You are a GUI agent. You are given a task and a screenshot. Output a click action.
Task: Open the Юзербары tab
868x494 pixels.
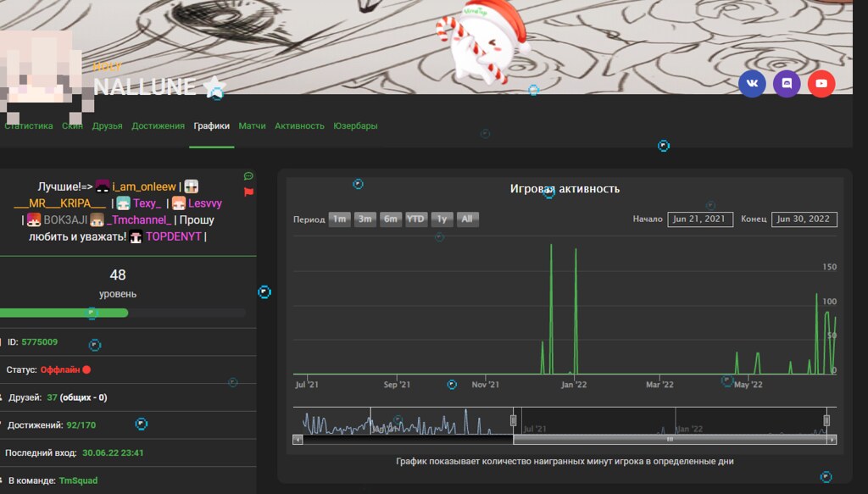[355, 125]
